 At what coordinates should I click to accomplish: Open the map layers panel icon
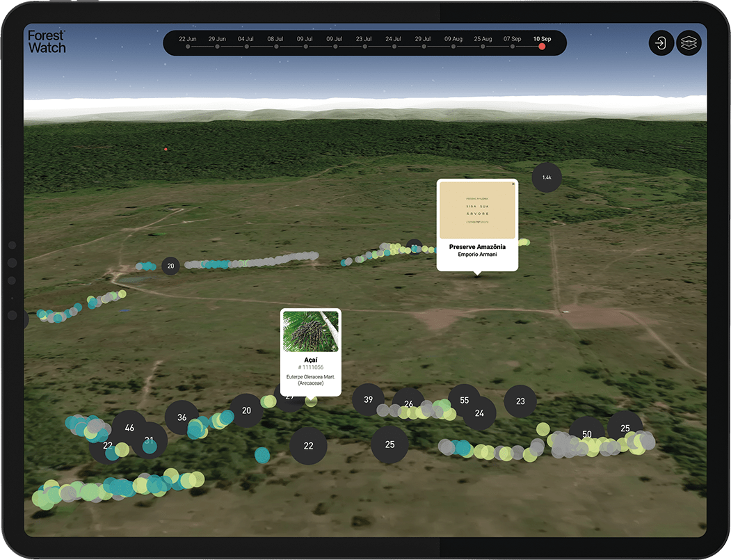point(689,43)
